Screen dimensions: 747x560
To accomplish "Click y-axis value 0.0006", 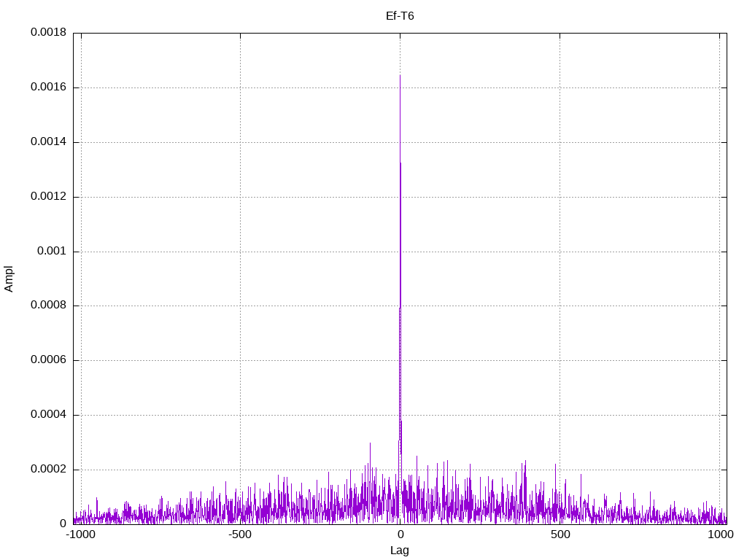I will point(49,360).
